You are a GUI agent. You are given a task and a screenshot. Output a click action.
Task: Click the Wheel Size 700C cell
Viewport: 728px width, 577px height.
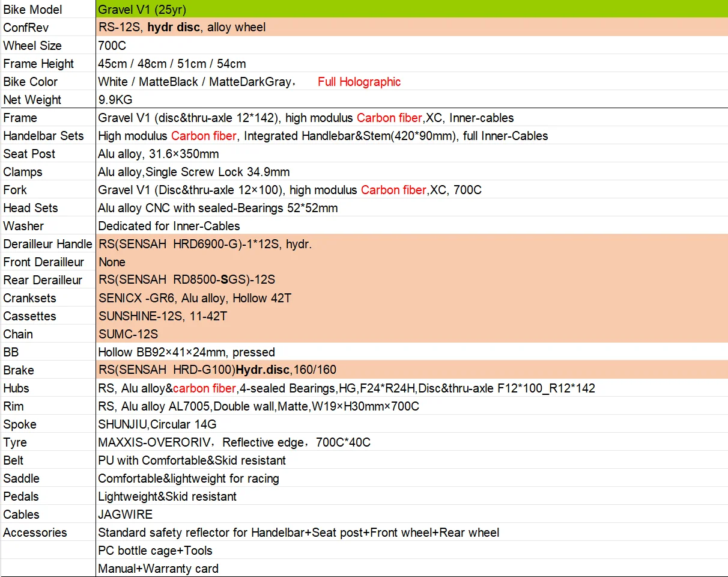tap(411, 45)
